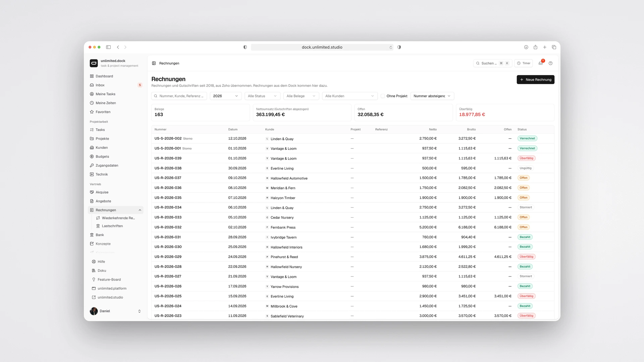The image size is (644, 362).
Task: Open the Alle Status filter dropdown
Action: [x=262, y=96]
